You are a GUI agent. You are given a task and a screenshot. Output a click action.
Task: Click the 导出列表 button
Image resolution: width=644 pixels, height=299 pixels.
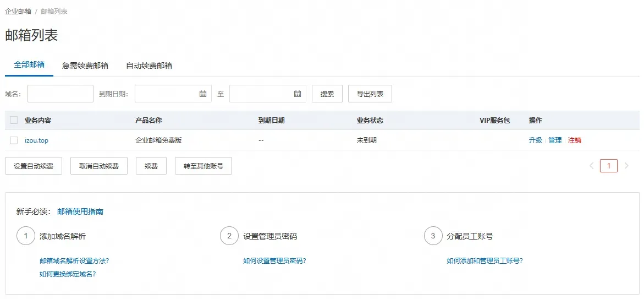tap(370, 94)
